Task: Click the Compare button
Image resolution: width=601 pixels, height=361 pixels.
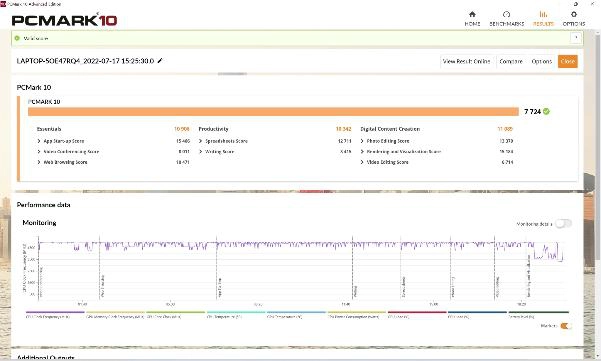Action: (x=511, y=61)
